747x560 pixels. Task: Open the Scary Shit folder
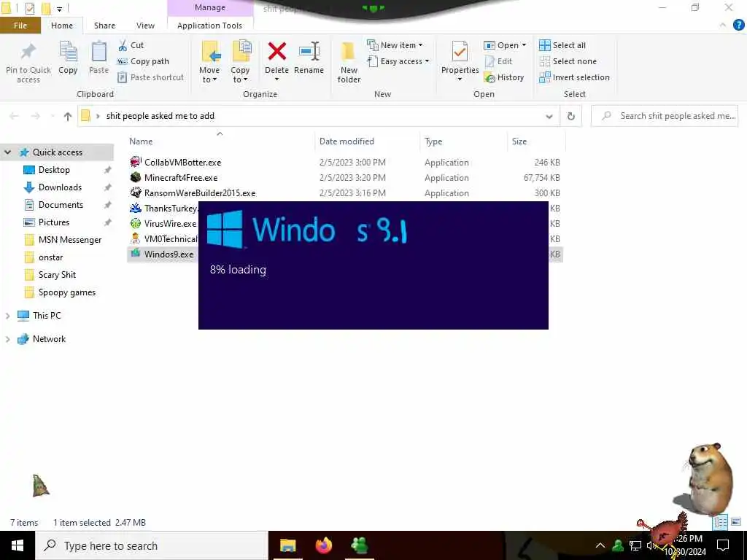(x=57, y=275)
